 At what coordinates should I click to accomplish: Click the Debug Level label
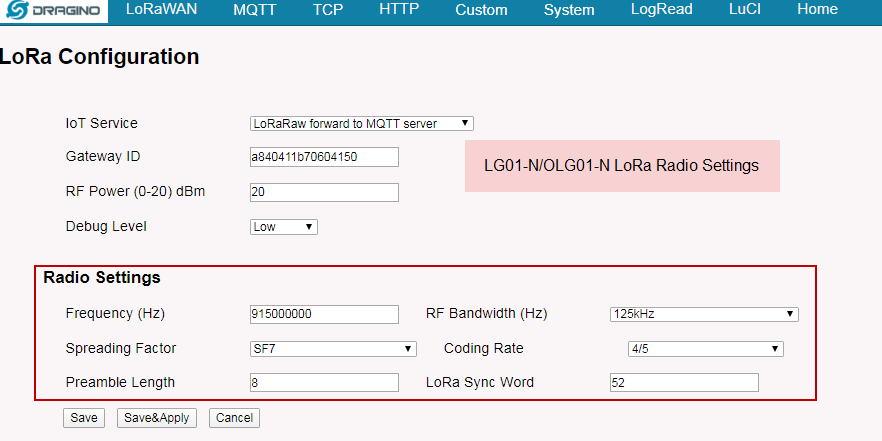[106, 227]
